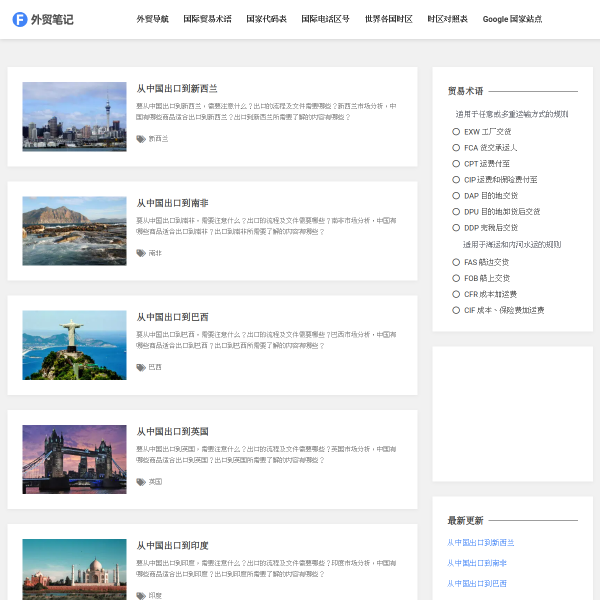
Task: Click the circle bullet before CIP 运费和保险费付至
Action: [456, 180]
